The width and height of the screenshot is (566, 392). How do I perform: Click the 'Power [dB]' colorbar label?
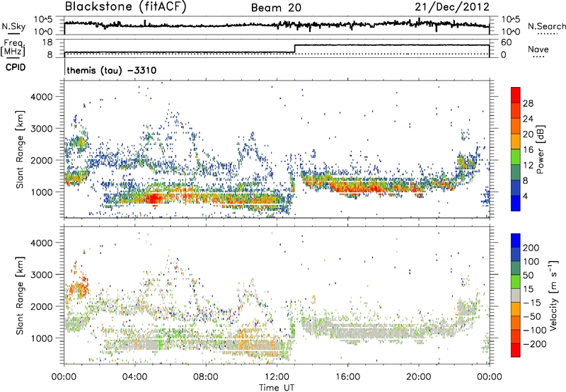click(540, 149)
